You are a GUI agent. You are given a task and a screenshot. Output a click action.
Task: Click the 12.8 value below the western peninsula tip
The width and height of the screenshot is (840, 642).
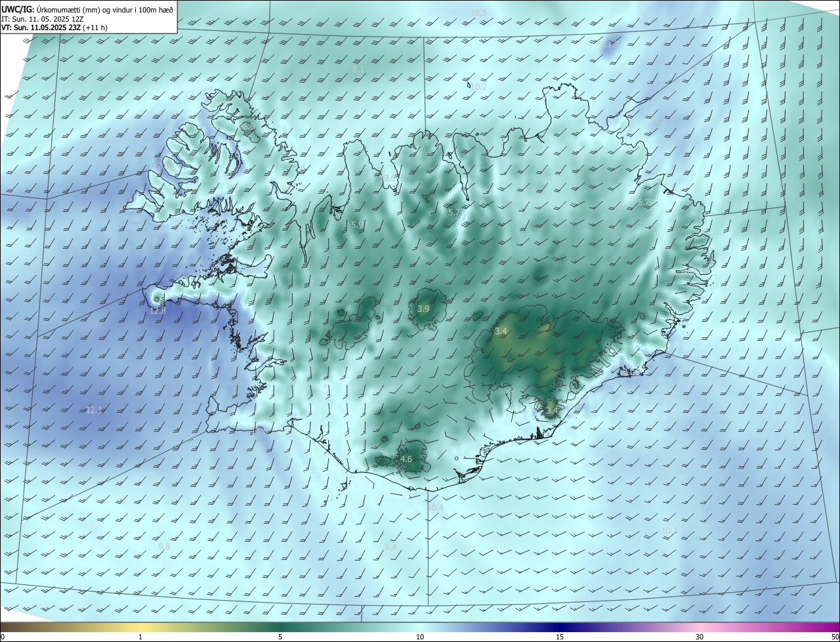pyautogui.click(x=157, y=311)
